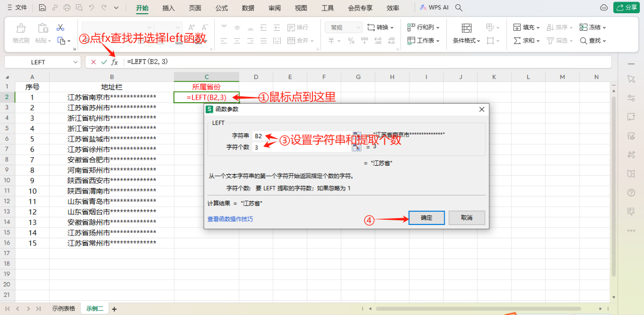Image resolution: width=644 pixels, height=315 pixels.
Task: Click the wrap text 换行 button
Action: (x=298, y=28)
